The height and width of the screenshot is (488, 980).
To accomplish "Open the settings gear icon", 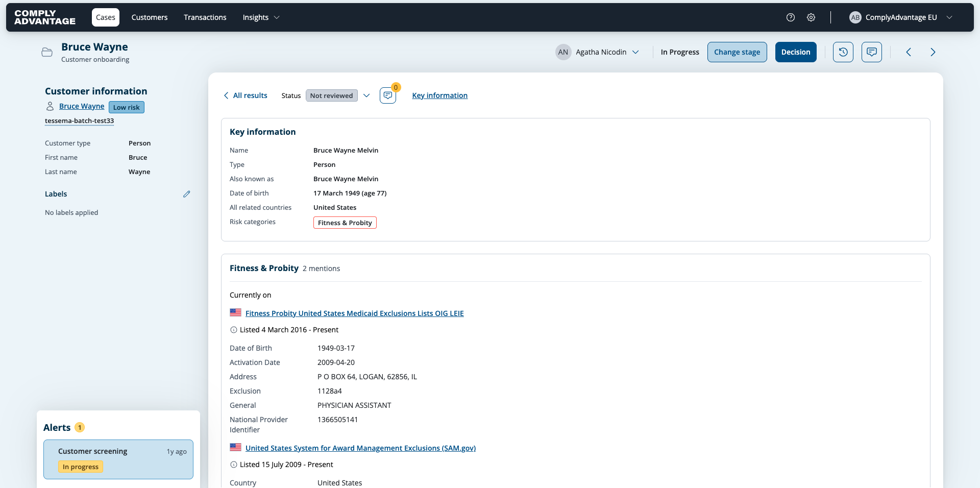I will [x=811, y=17].
